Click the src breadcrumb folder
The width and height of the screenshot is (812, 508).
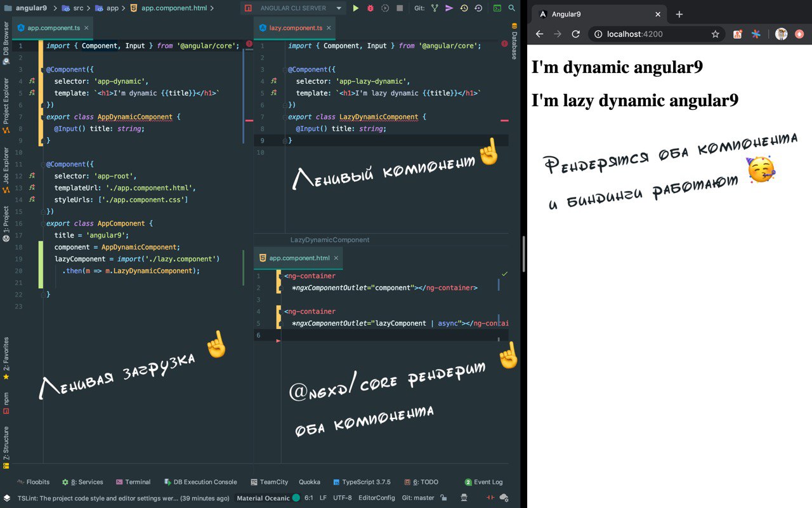click(73, 8)
